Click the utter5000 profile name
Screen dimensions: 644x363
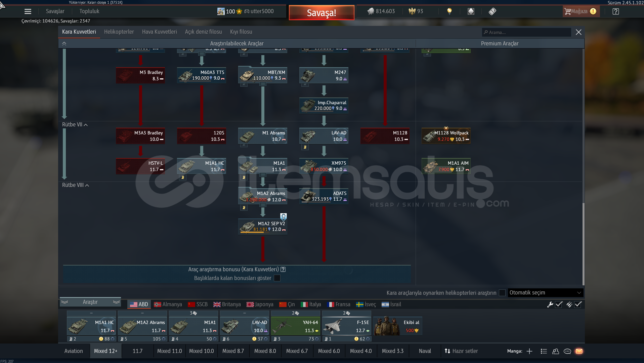tap(262, 11)
